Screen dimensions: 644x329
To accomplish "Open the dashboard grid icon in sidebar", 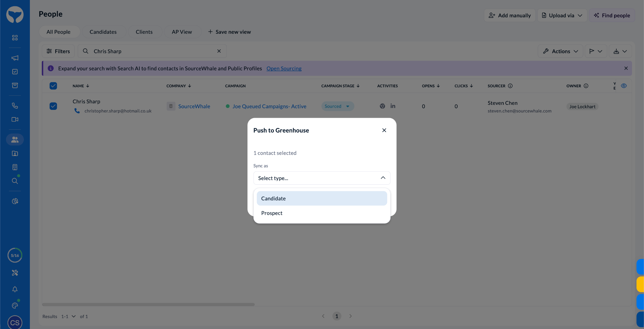I will tap(15, 38).
